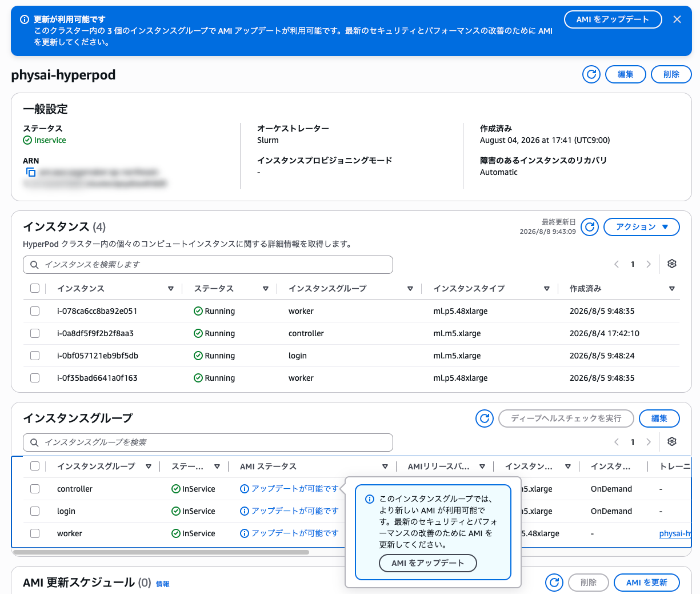Go to the next page of instances

tap(649, 264)
